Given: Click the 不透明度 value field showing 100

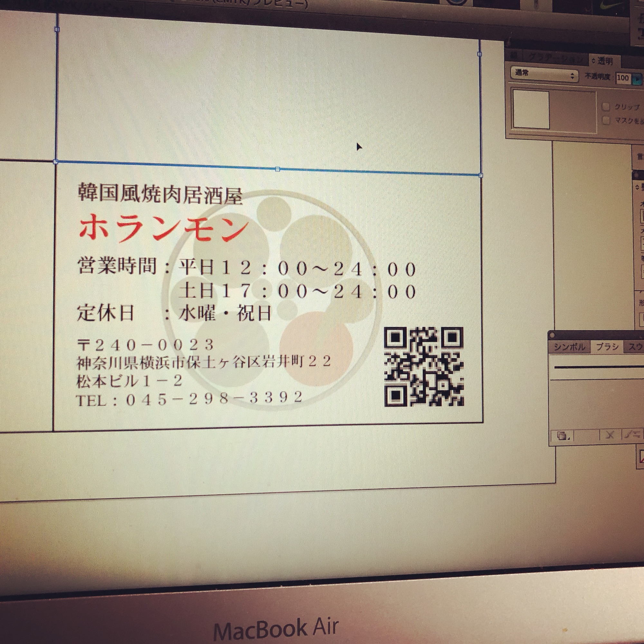Looking at the screenshot, I should pyautogui.click(x=623, y=78).
